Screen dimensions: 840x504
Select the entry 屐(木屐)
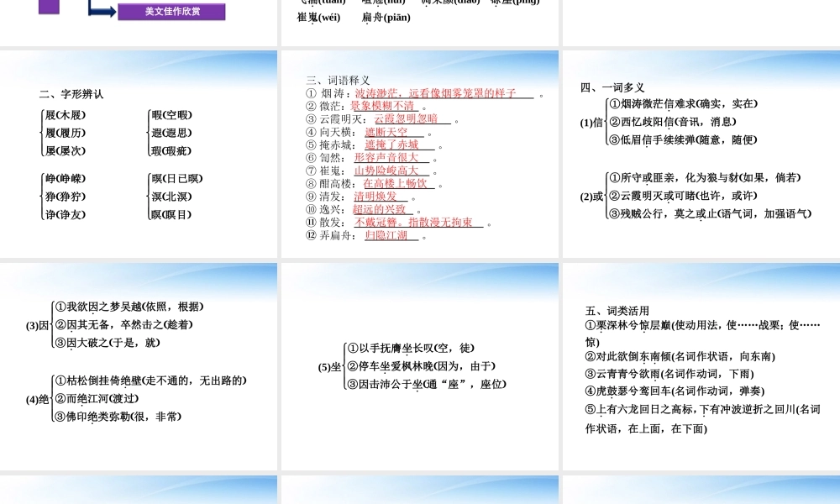point(66,115)
